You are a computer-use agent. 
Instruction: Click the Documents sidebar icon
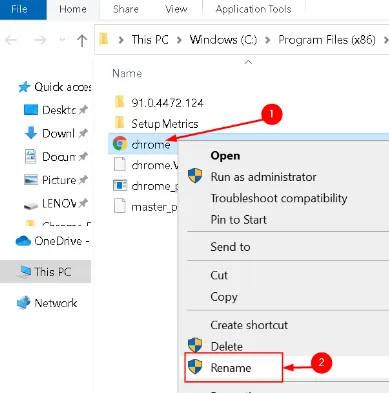coord(31,156)
